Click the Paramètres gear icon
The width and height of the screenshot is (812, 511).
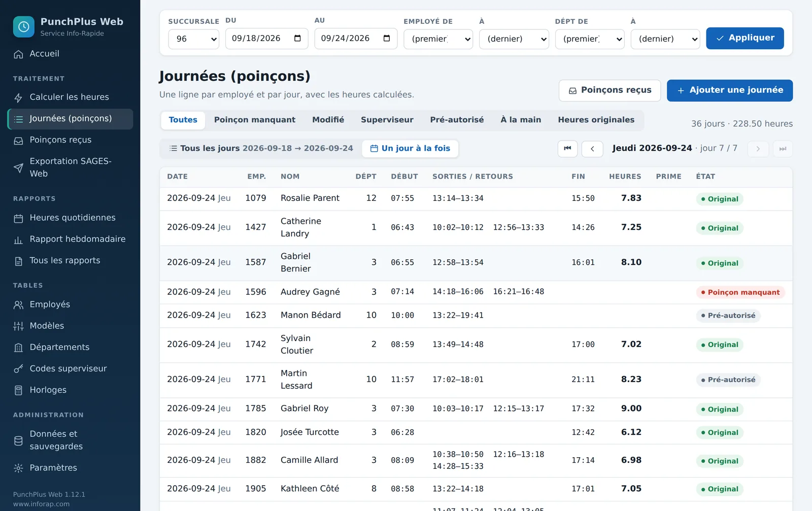pyautogui.click(x=18, y=468)
